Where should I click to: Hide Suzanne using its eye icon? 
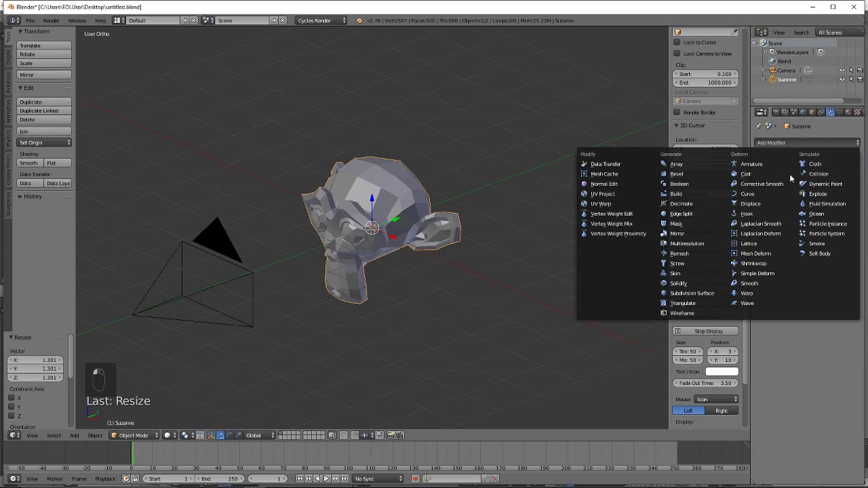842,79
